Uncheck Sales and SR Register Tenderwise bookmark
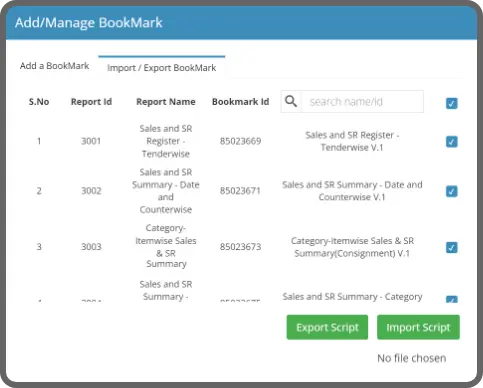This screenshot has width=483, height=388. [452, 142]
